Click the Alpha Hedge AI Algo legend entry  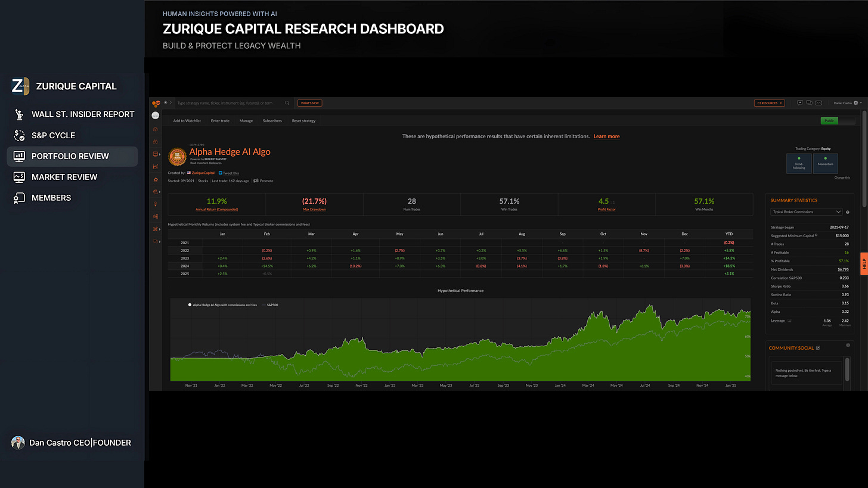pos(222,304)
